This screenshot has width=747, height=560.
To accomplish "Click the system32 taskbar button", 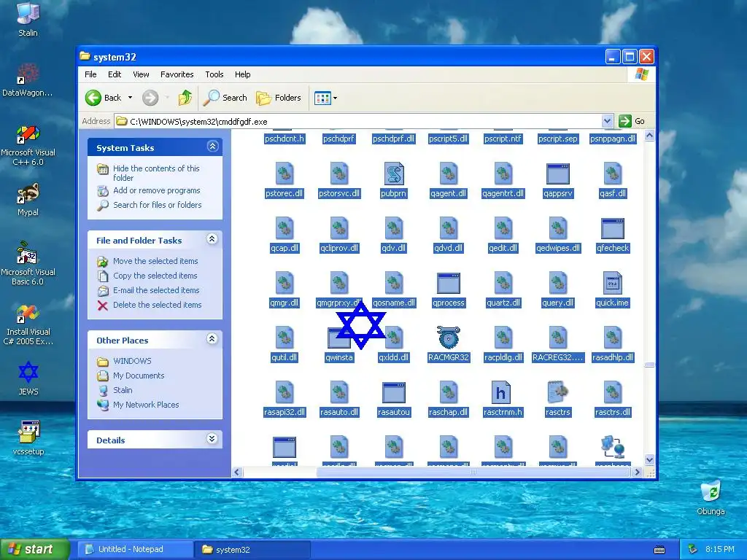I will pyautogui.click(x=252, y=550).
